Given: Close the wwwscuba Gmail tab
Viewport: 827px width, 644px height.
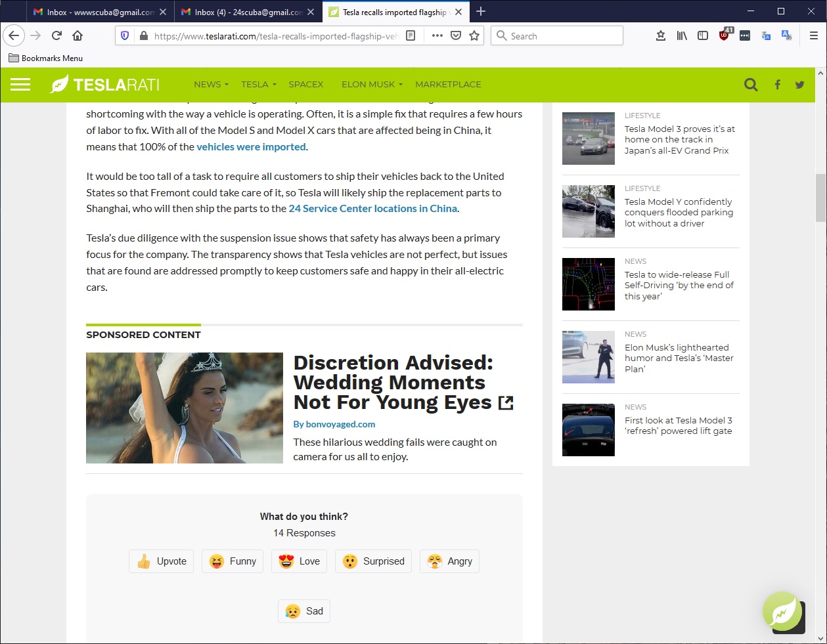Looking at the screenshot, I should (x=163, y=12).
